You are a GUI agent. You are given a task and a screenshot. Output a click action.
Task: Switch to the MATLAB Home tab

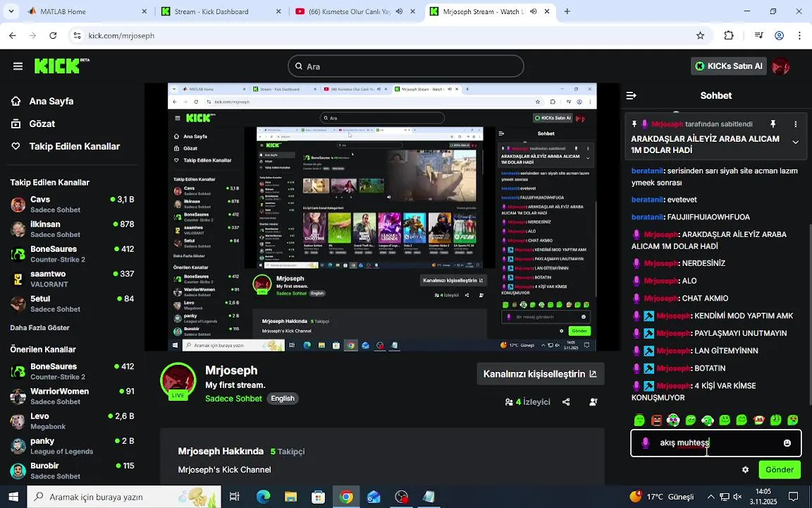(x=87, y=11)
